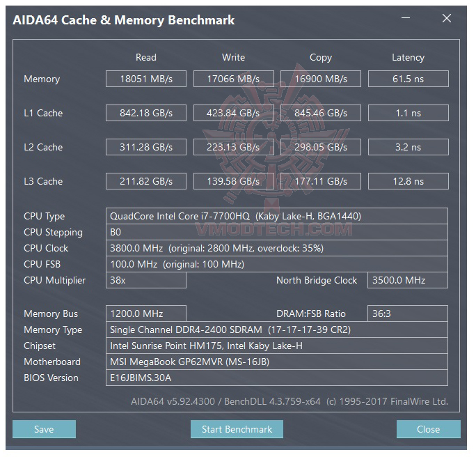Click the L3 Cache row label
The height and width of the screenshot is (457, 476).
point(43,181)
